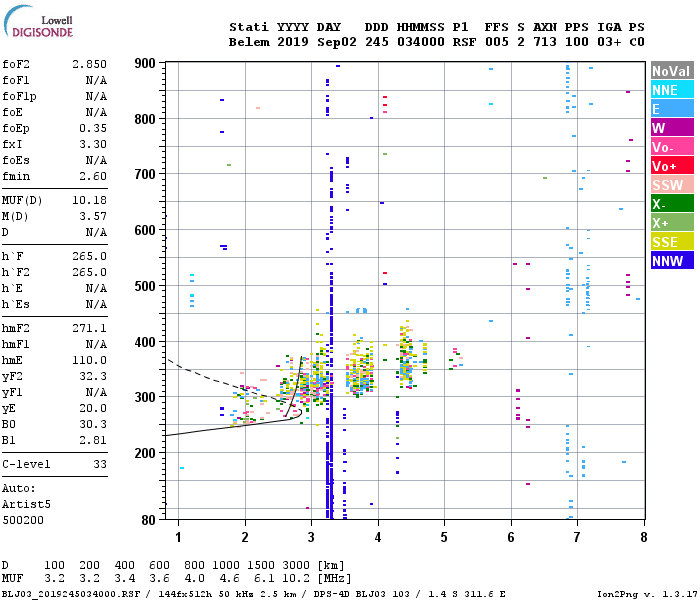Click the h`Es N/A value

(x=96, y=304)
